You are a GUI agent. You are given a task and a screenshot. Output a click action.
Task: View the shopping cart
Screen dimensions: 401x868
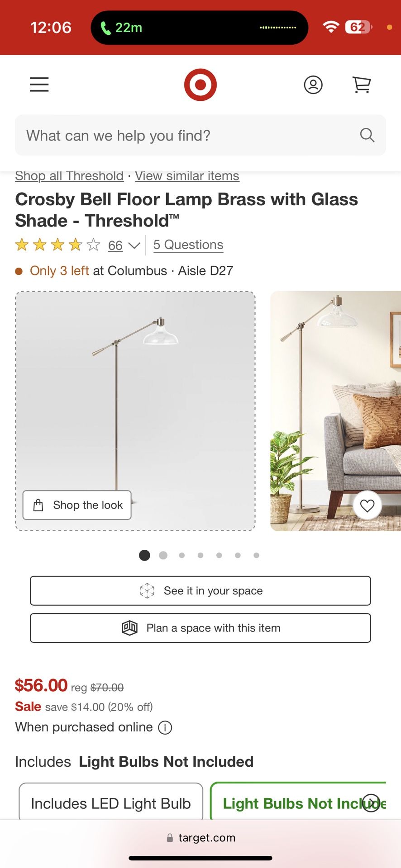point(362,85)
